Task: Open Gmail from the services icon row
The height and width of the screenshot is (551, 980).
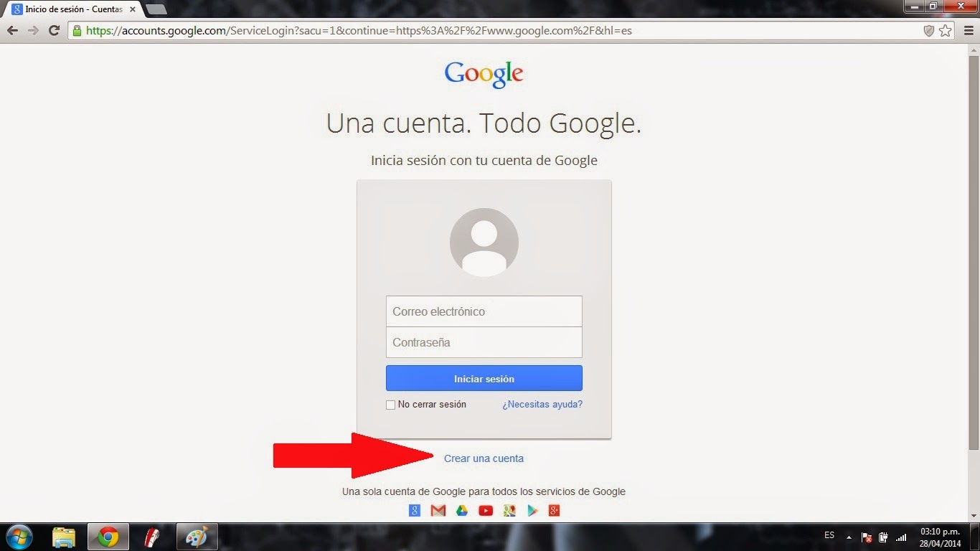Action: [x=438, y=510]
